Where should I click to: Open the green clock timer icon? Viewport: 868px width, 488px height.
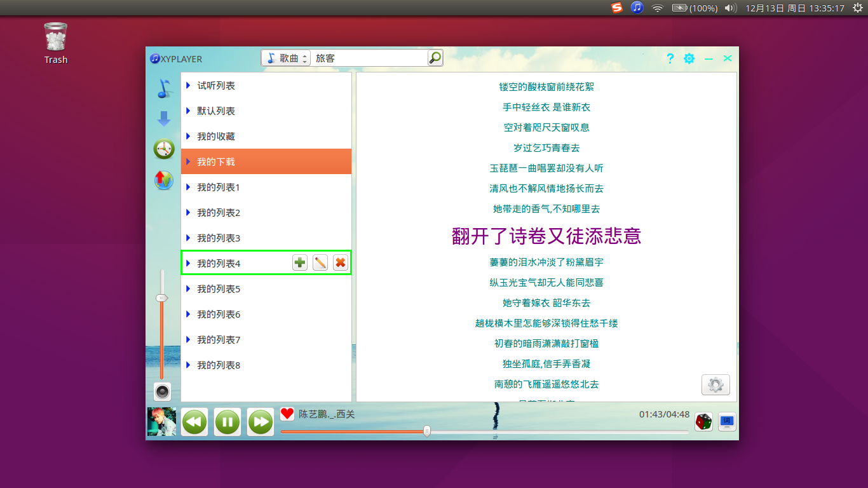point(164,149)
